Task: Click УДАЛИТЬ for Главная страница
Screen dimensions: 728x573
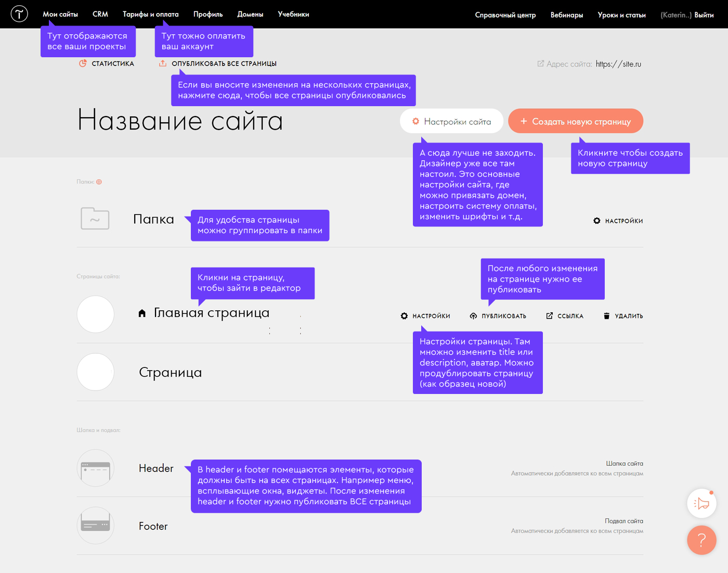Action: 629,316
